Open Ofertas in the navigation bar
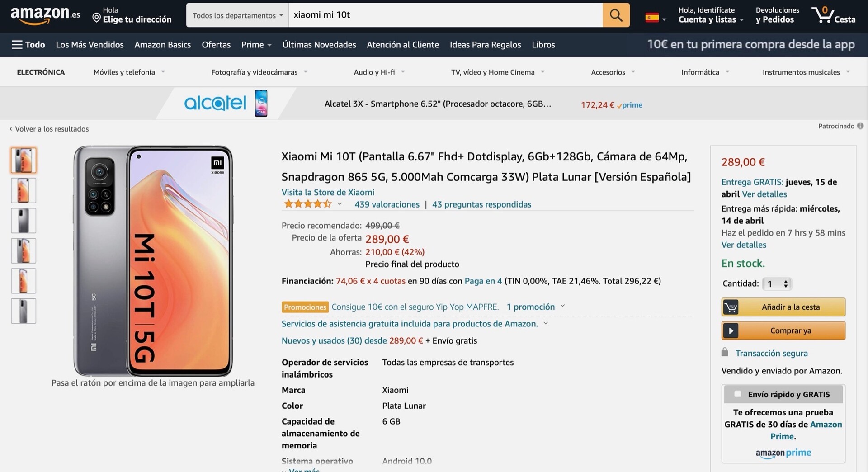Screen dimensions: 868x472 (x=216, y=45)
